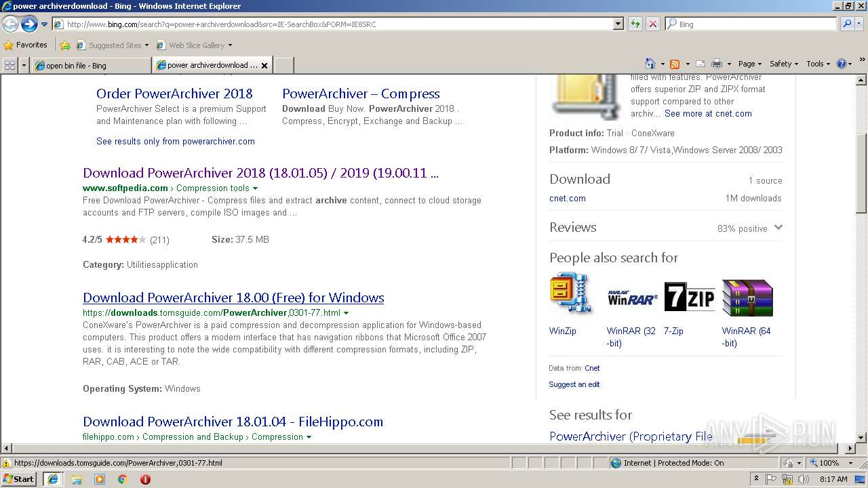Screen dimensions: 868x488
Task: Open Chrome taskbar icon
Action: point(123,479)
